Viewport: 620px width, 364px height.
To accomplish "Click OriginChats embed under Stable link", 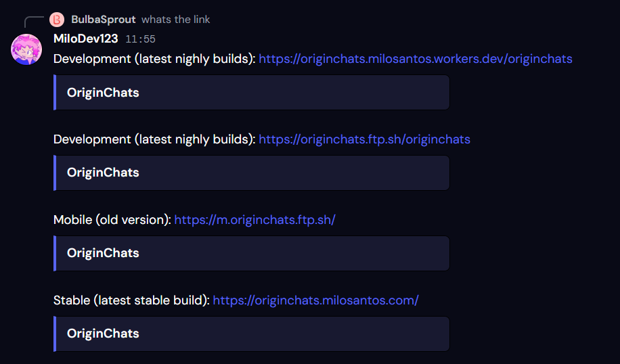I will [x=252, y=334].
